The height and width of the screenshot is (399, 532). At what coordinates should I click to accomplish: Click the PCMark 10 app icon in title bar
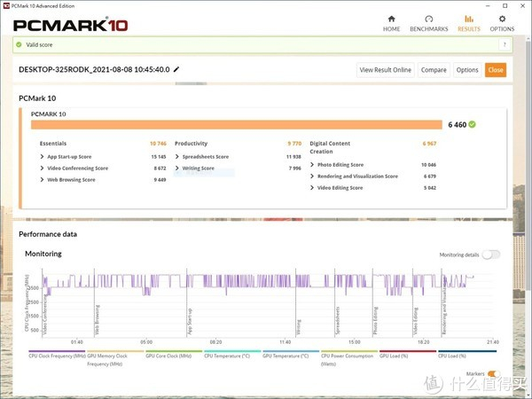(6, 6)
